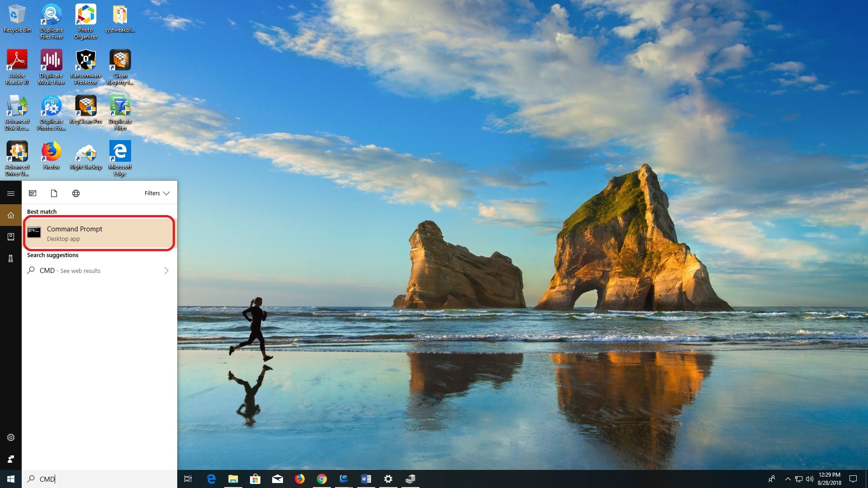
Task: Click the volume speaker tray icon
Action: [x=809, y=479]
